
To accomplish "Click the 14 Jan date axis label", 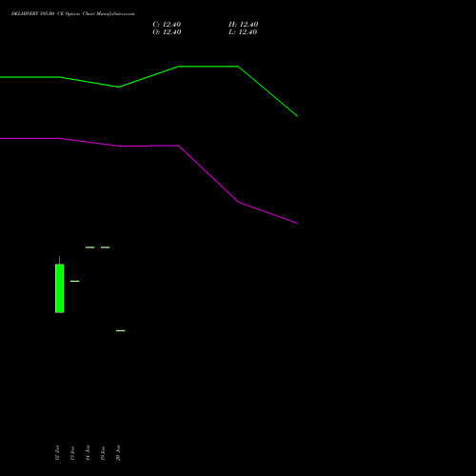I will (x=88, y=453).
